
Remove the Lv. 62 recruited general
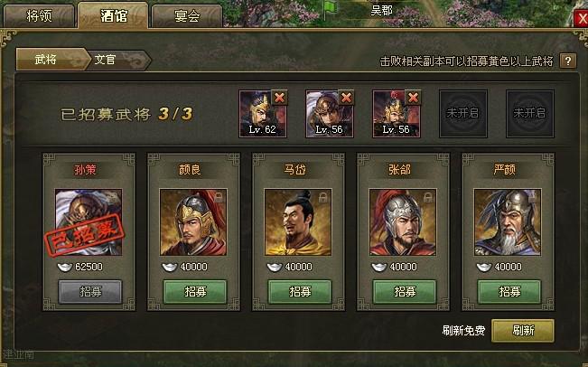[280, 98]
